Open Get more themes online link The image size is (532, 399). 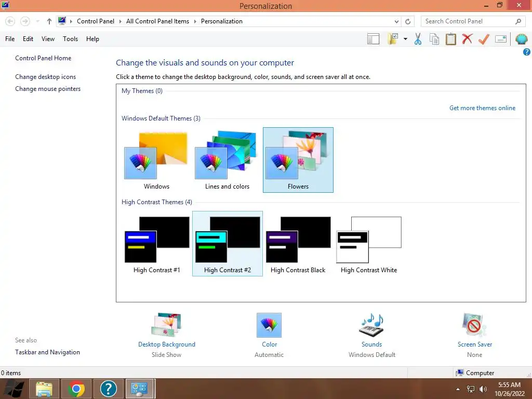482,108
